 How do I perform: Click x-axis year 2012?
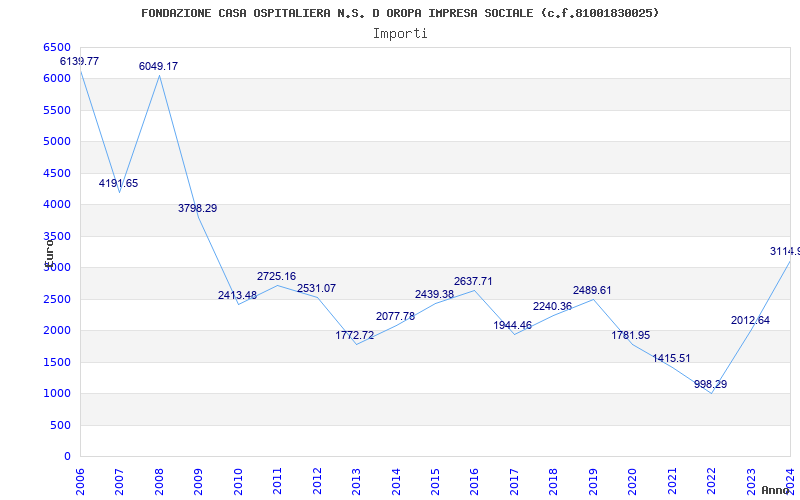pos(317,482)
